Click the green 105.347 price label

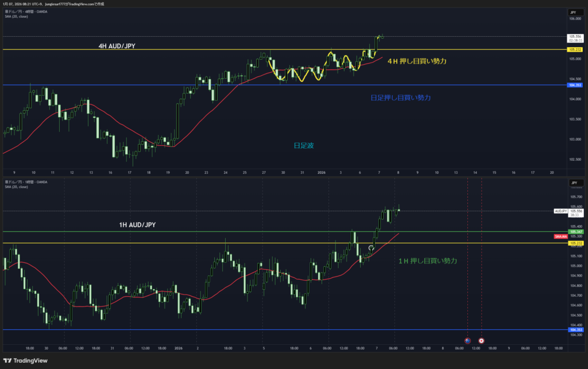(x=575, y=231)
